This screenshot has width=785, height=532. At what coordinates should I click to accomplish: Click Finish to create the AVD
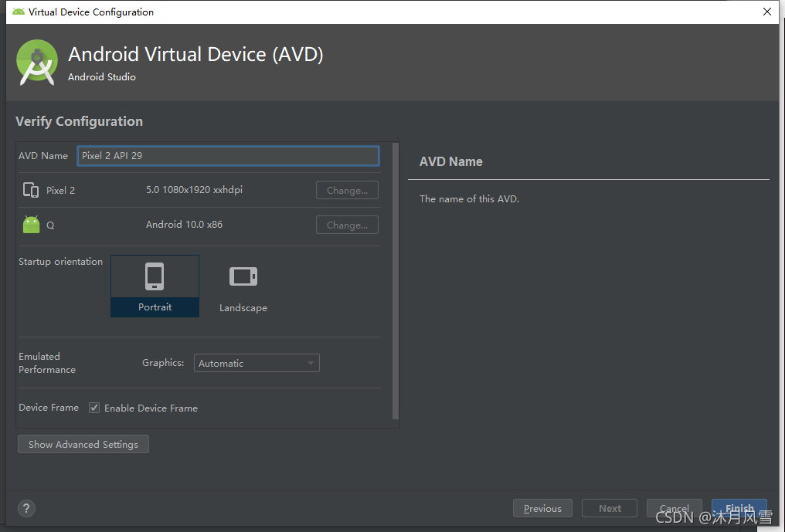point(739,509)
